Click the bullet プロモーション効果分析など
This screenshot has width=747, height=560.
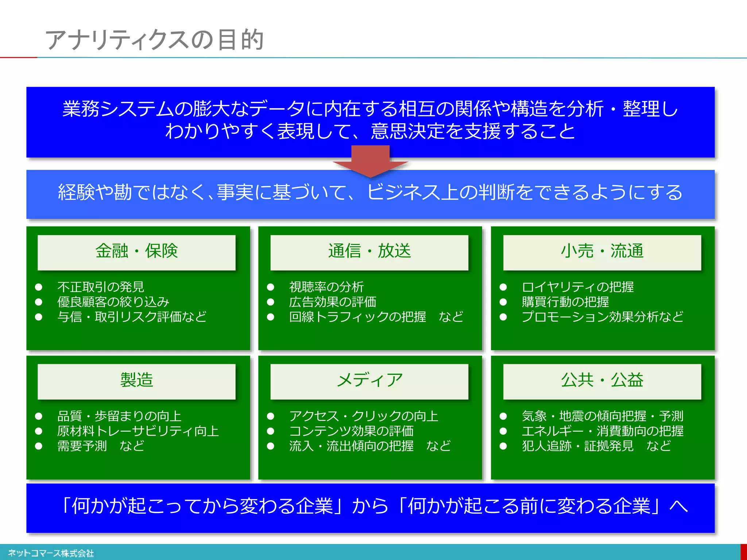pyautogui.click(x=603, y=317)
